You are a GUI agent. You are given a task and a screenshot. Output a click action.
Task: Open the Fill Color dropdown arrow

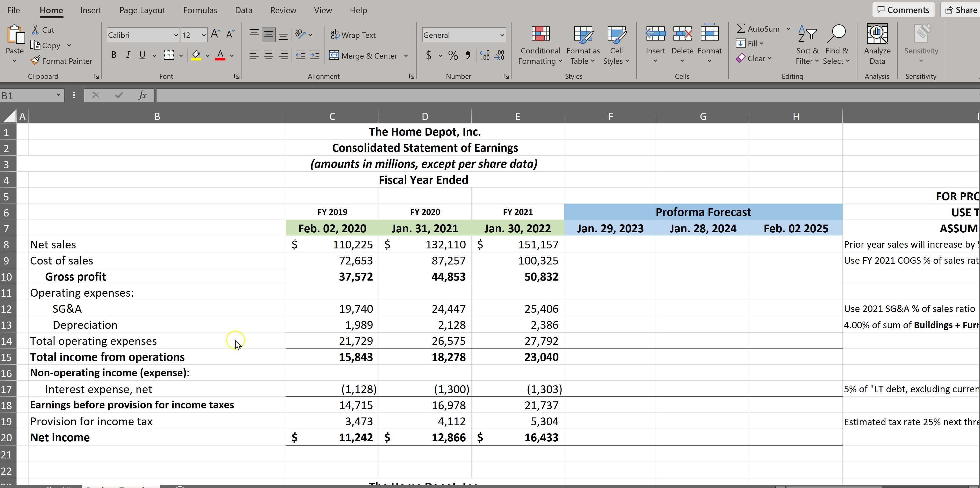208,55
